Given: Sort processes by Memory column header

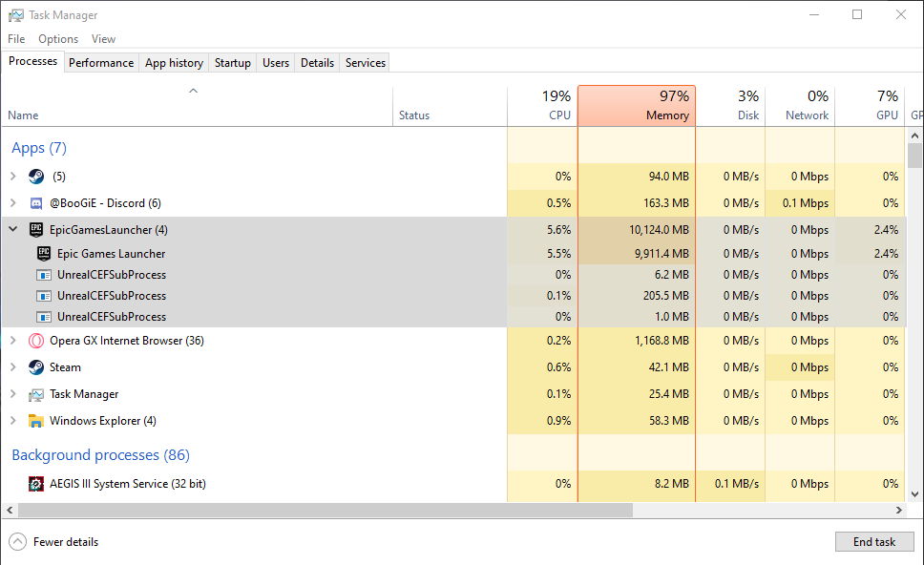Looking at the screenshot, I should tap(637, 106).
